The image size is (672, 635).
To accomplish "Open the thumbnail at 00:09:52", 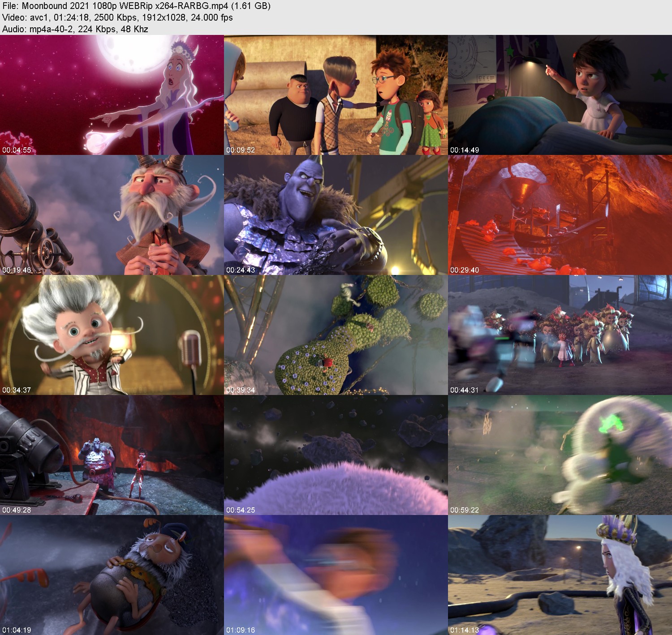I will click(x=336, y=95).
